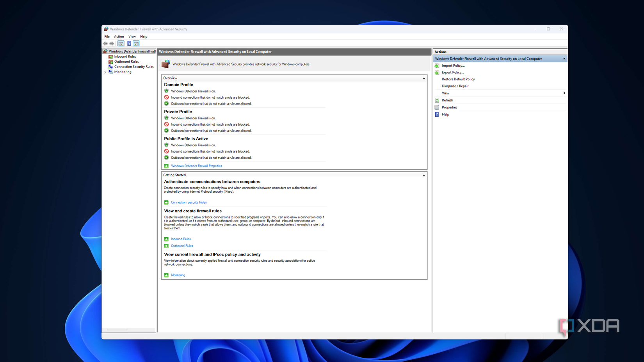Screen dimensions: 644x362
Task: Collapse the Overview section
Action: point(424,78)
